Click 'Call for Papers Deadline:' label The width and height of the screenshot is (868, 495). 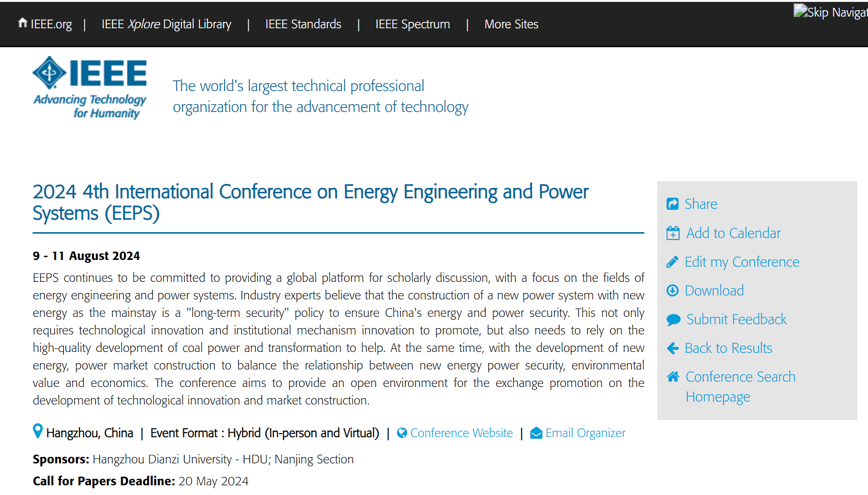point(104,481)
